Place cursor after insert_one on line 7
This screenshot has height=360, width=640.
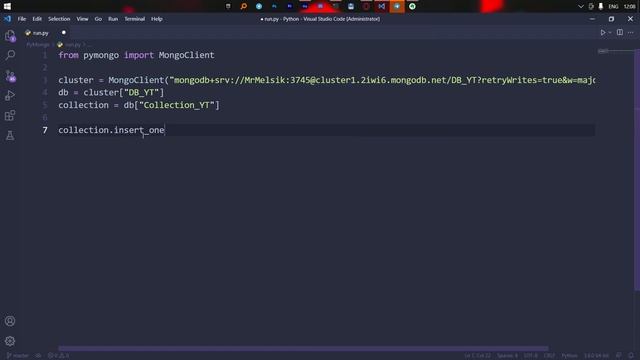tap(164, 130)
